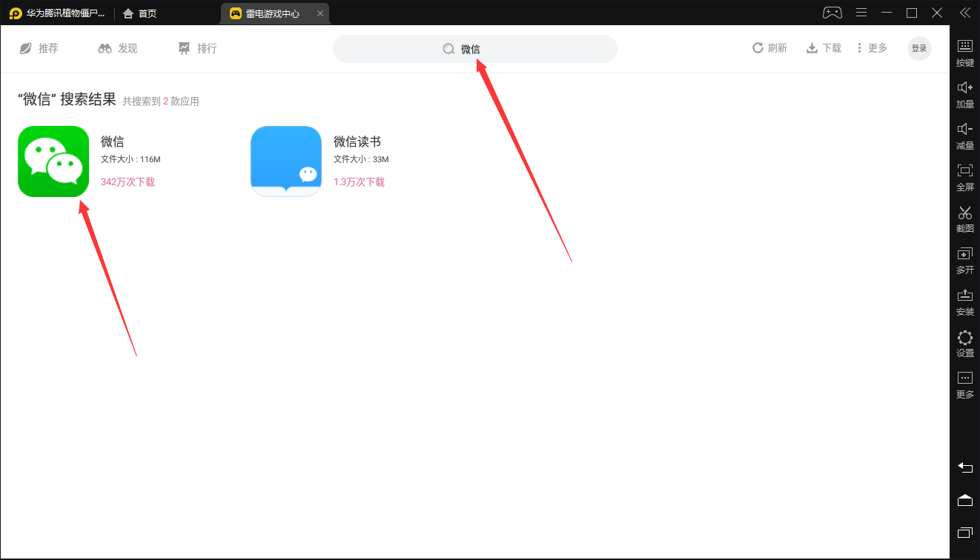Click the search field containing 微信
This screenshot has height=560, width=980.
click(474, 49)
